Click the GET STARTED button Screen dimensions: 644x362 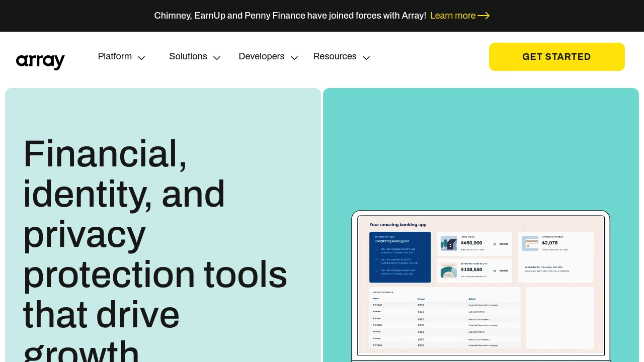pyautogui.click(x=557, y=57)
